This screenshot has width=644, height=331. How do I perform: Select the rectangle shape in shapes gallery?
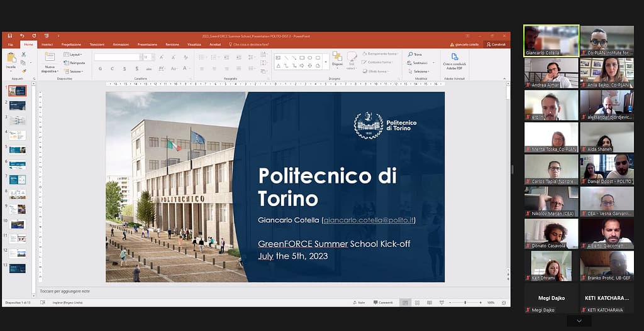click(x=302, y=58)
